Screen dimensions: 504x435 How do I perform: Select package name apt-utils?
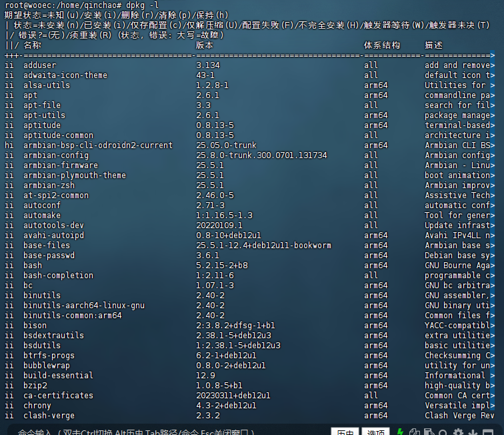pos(45,115)
